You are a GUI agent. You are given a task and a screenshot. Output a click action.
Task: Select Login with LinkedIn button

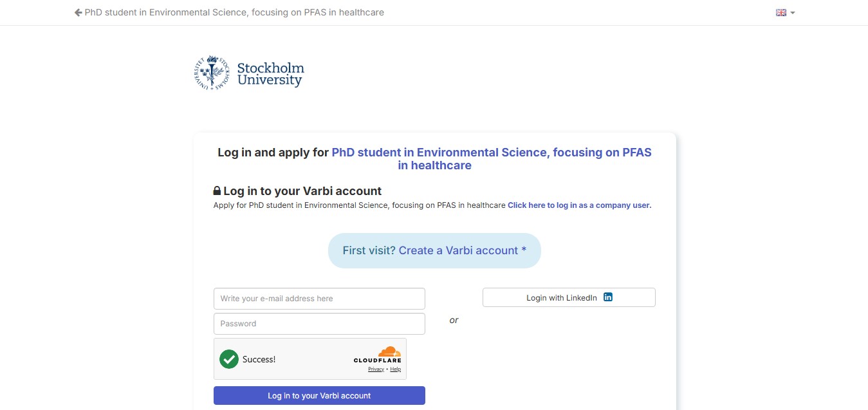(569, 297)
